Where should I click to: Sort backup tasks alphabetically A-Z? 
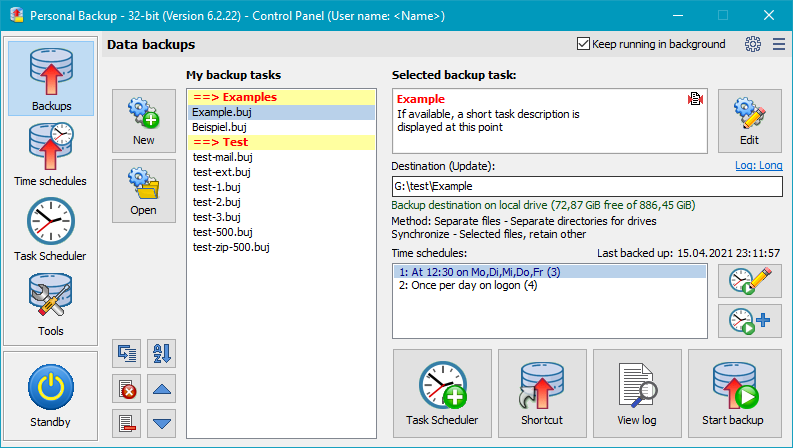tap(162, 353)
